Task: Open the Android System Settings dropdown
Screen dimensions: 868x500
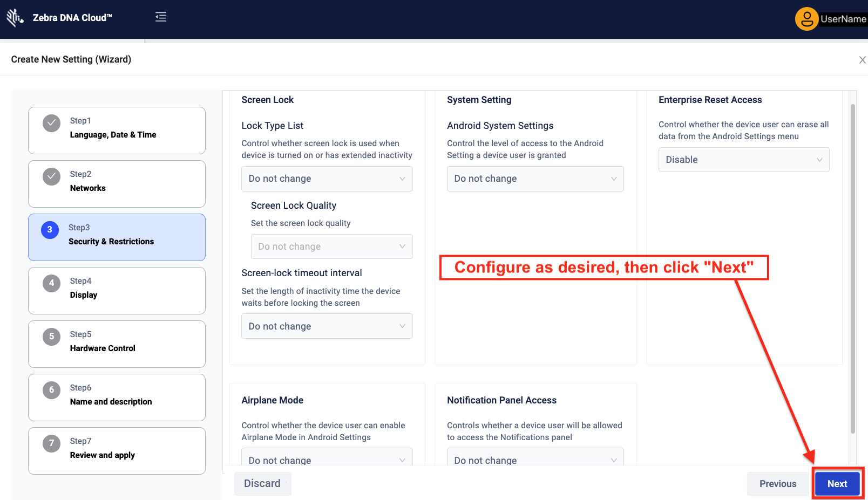Action: pyautogui.click(x=535, y=179)
